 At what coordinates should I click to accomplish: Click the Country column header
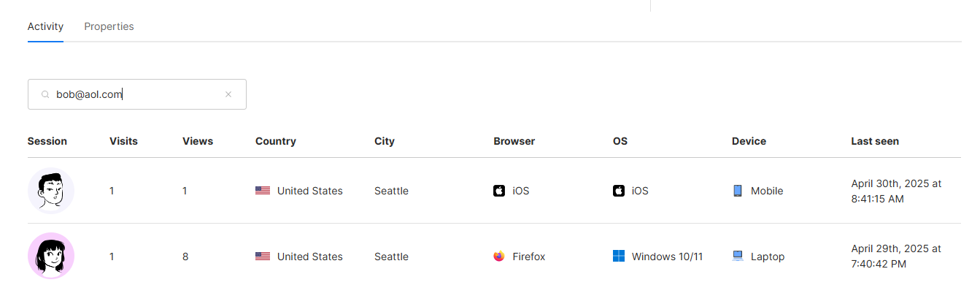(x=276, y=141)
